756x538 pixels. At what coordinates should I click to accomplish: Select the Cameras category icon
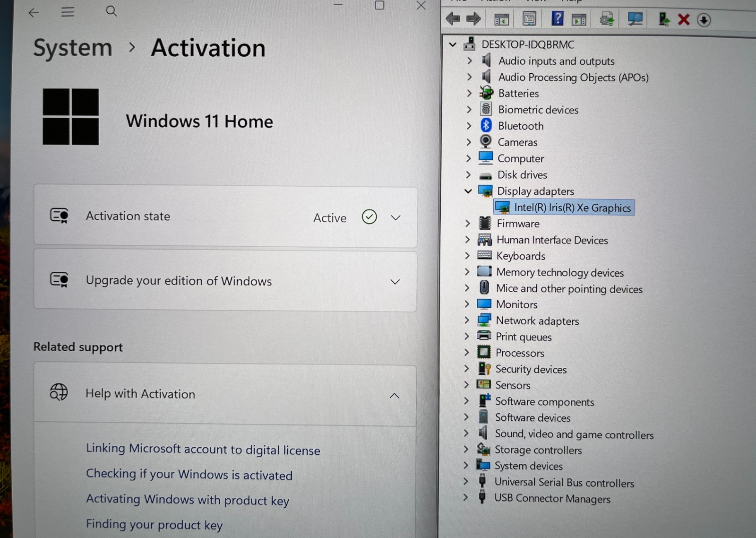click(486, 141)
